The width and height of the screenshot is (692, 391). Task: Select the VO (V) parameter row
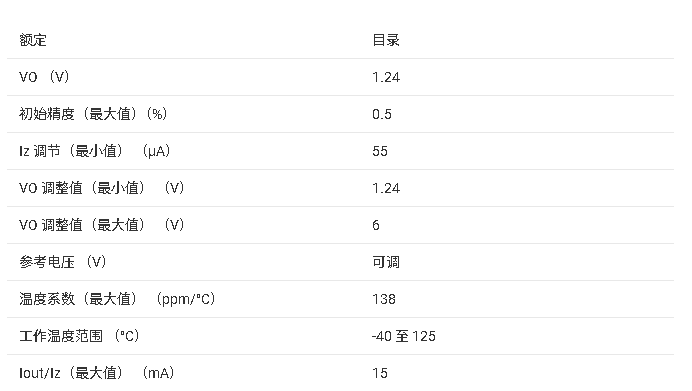click(x=340, y=77)
